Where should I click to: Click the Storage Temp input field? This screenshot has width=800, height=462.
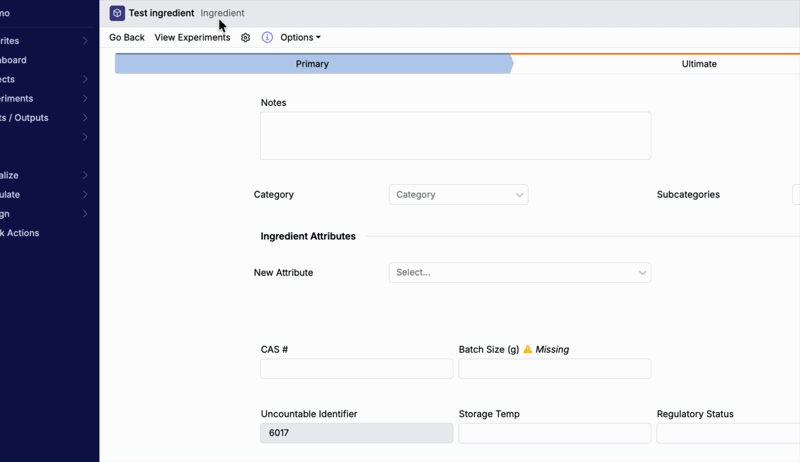coord(554,433)
